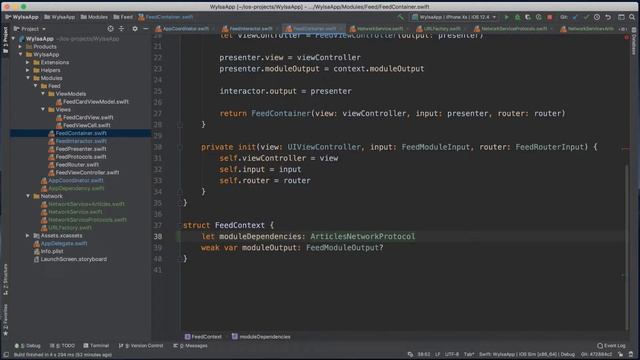Open the Terminal tool window

tap(96, 346)
